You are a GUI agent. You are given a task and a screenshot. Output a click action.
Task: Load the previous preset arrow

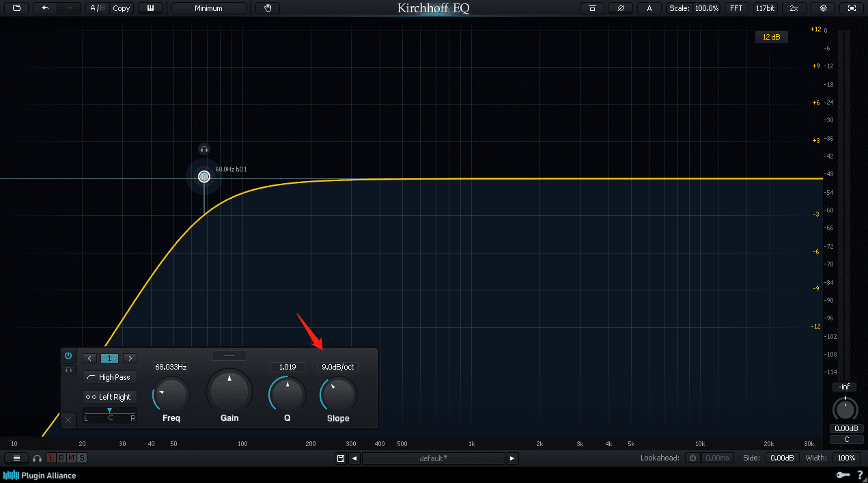[354, 458]
